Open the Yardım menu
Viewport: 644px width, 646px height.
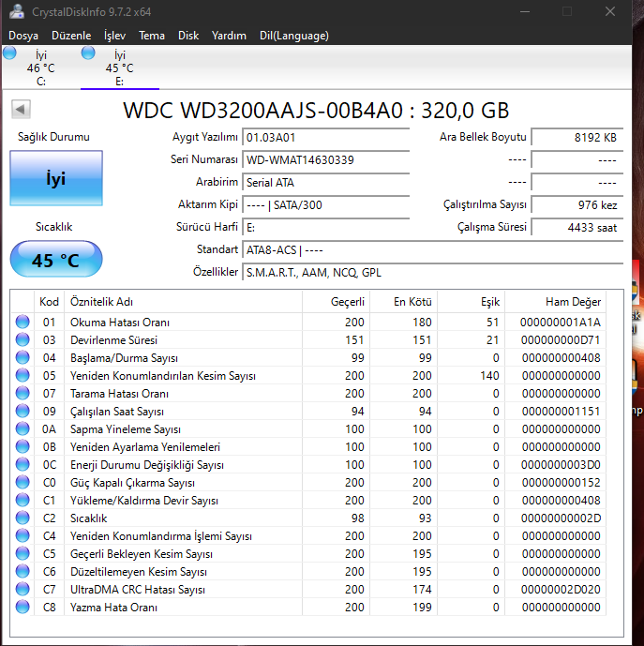click(x=229, y=36)
